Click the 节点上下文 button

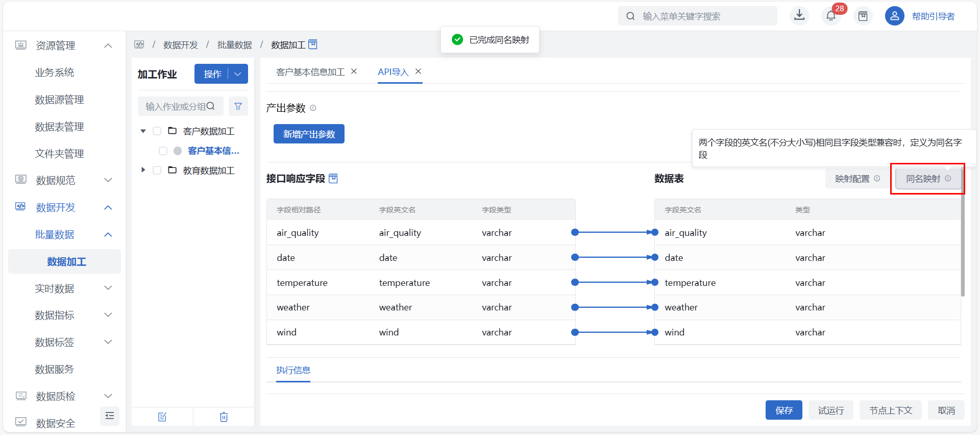click(891, 410)
